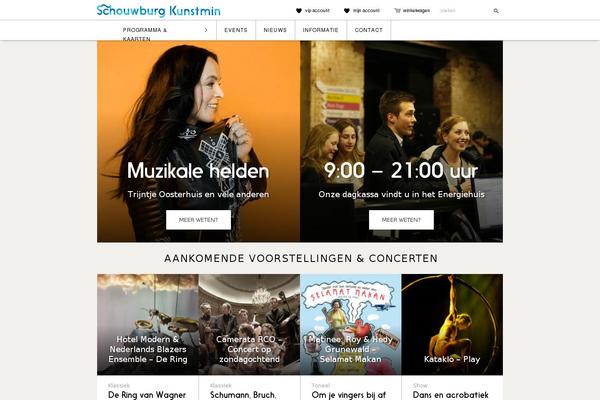Click Meer weten under the dagkassa banner
Image resolution: width=600 pixels, height=400 pixels.
tap(401, 220)
